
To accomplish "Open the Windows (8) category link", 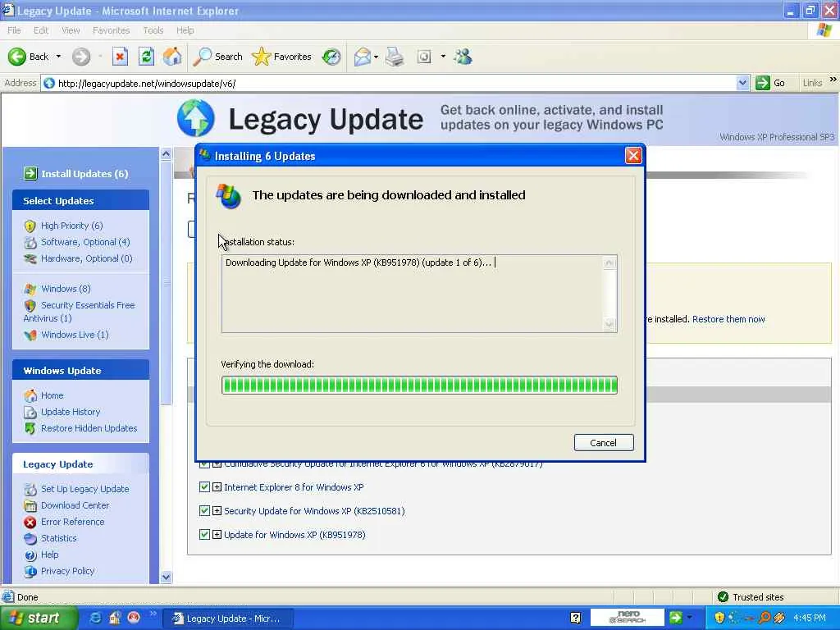I will [66, 289].
